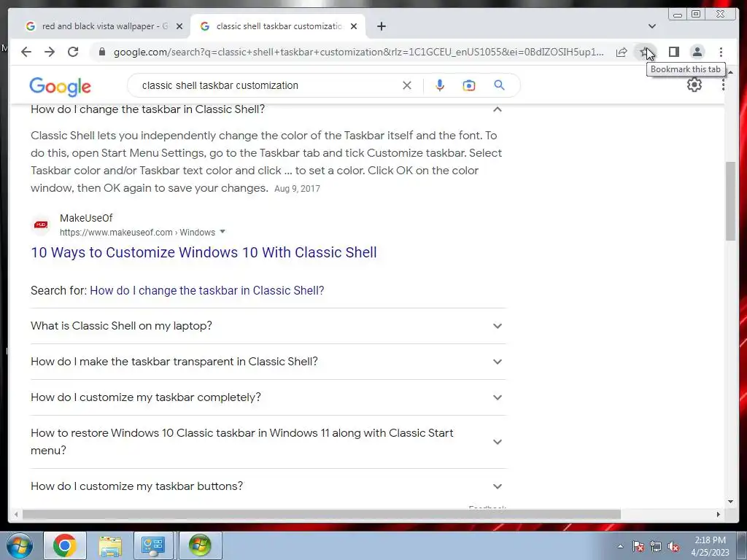The height and width of the screenshot is (560, 747).
Task: Clear the Google search box text
Action: click(x=407, y=85)
